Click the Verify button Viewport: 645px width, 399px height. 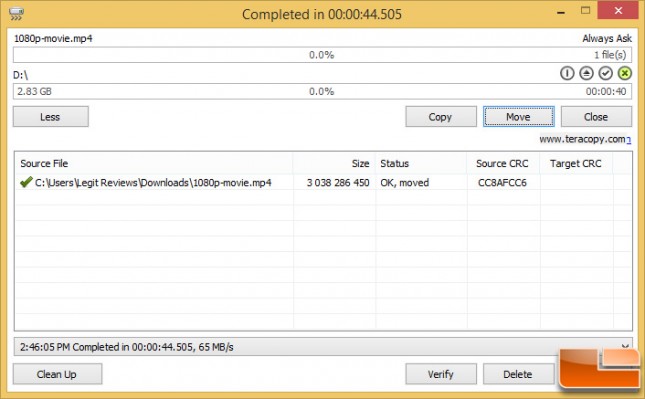(x=441, y=374)
